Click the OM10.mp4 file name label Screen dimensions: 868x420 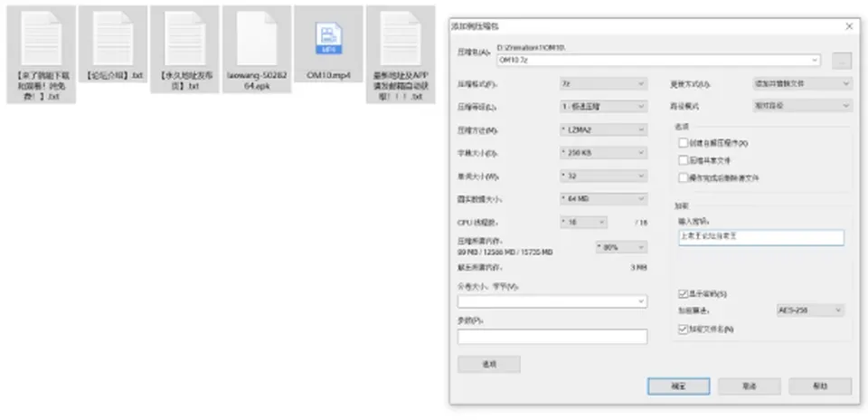pyautogui.click(x=328, y=75)
